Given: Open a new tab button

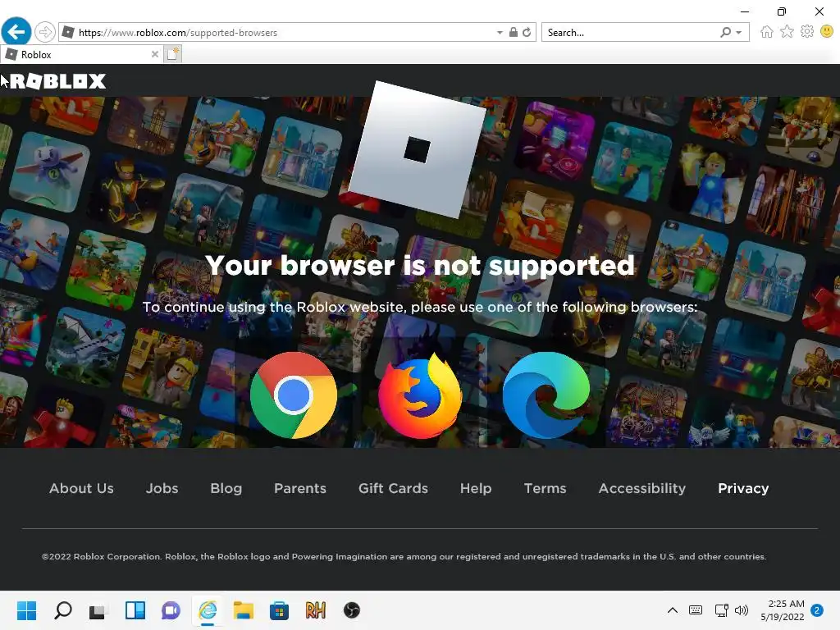Looking at the screenshot, I should (x=172, y=54).
